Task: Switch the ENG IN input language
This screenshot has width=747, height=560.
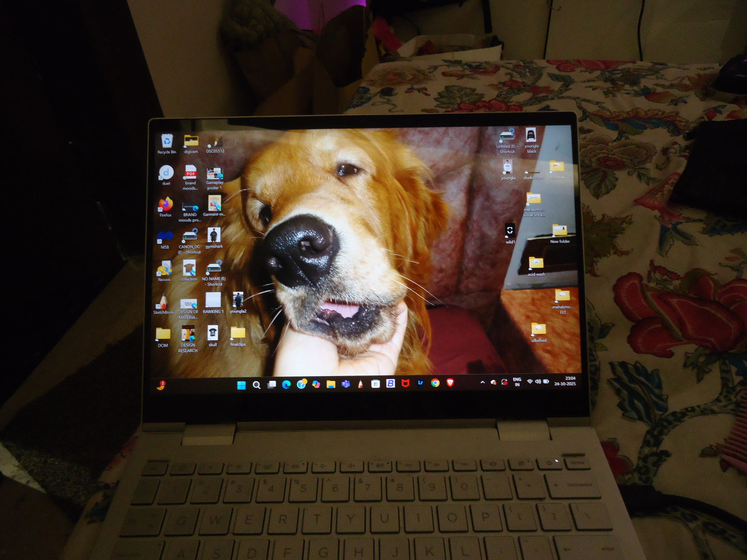Action: [517, 382]
